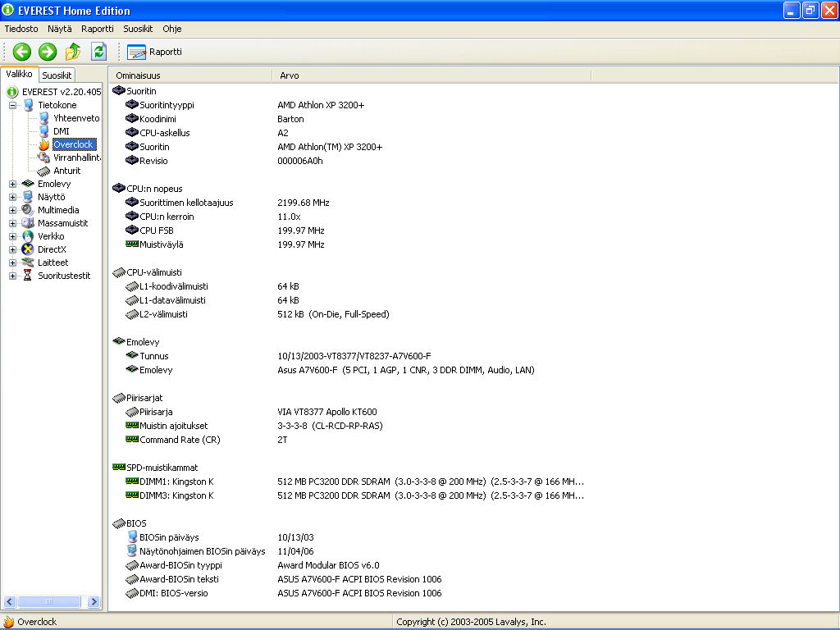Open the Suosikit menu
This screenshot has height=630, width=840.
pos(138,29)
